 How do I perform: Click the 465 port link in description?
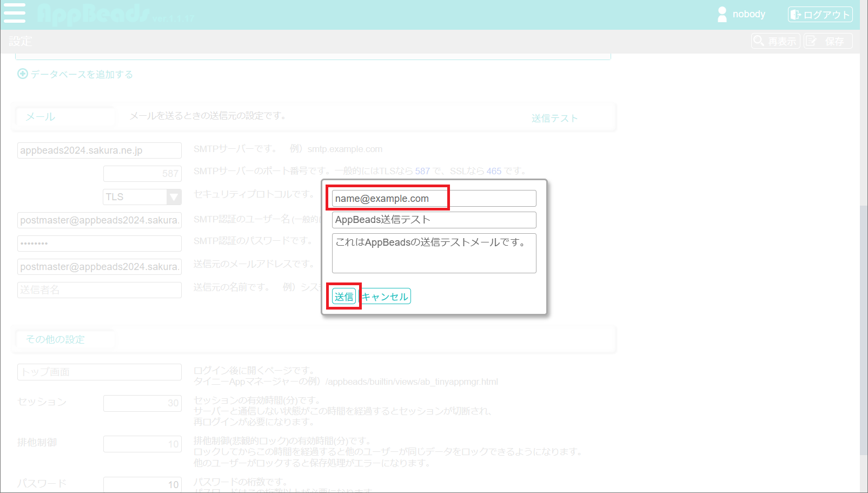coord(494,171)
